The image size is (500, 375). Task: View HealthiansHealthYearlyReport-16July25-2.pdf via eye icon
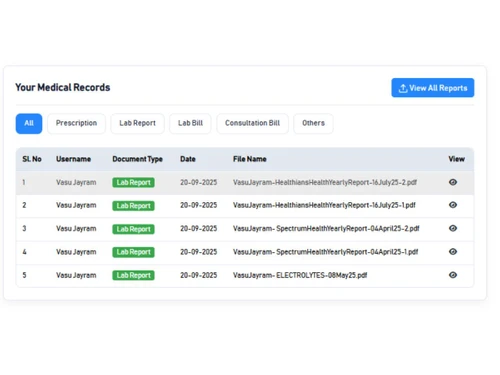point(453,182)
